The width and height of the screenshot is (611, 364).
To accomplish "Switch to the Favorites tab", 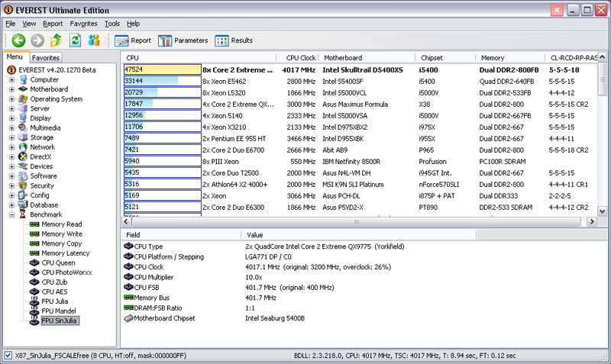I will 46,57.
